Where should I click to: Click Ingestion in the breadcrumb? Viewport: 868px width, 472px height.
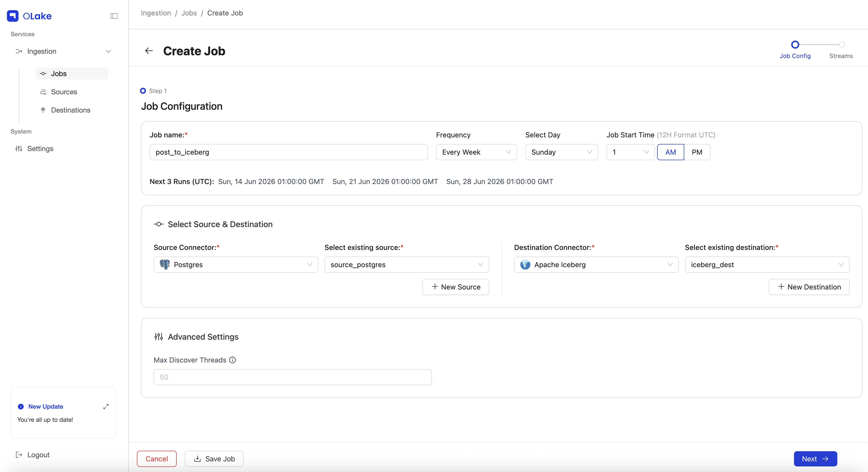(156, 13)
